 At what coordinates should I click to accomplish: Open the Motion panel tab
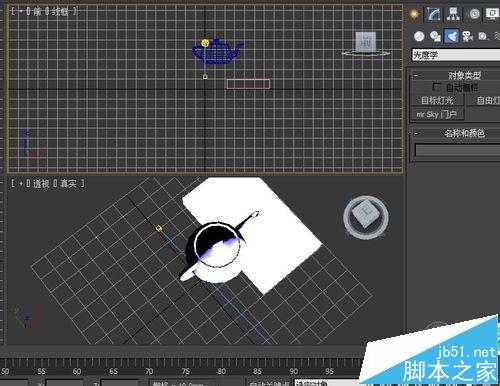(x=474, y=14)
